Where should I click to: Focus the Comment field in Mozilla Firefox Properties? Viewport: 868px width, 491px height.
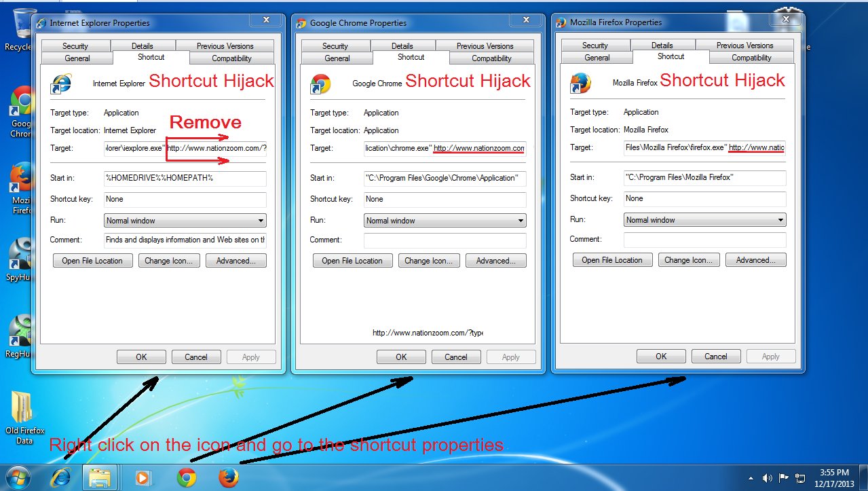click(705, 239)
